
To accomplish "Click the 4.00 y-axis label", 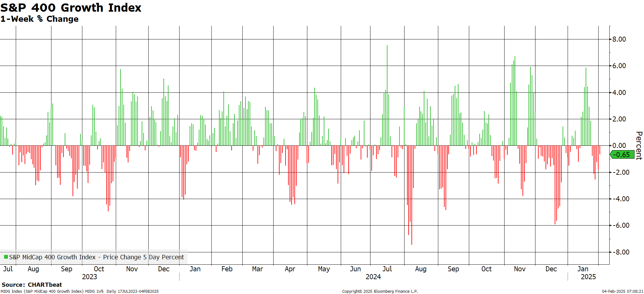I will click(619, 92).
